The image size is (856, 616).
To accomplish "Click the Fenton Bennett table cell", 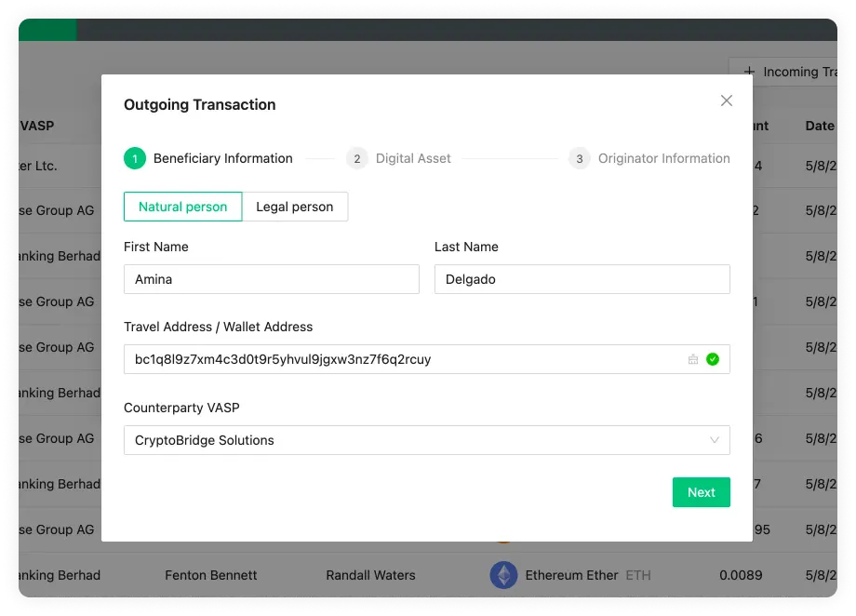I will pos(209,575).
